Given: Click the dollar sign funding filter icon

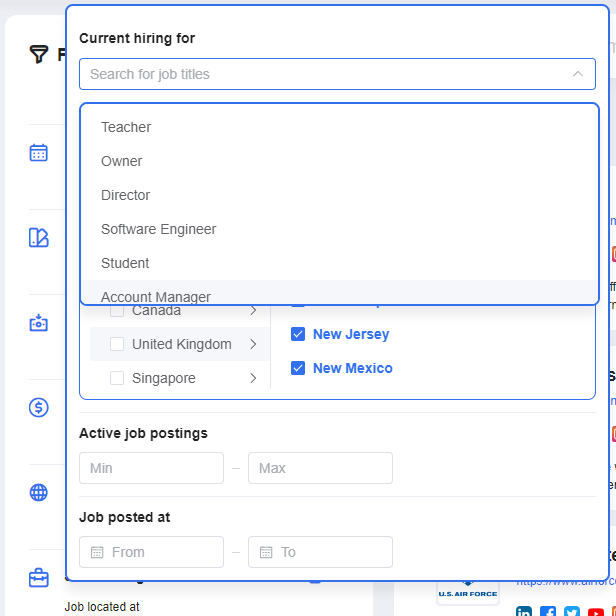Looking at the screenshot, I should click(x=38, y=407).
